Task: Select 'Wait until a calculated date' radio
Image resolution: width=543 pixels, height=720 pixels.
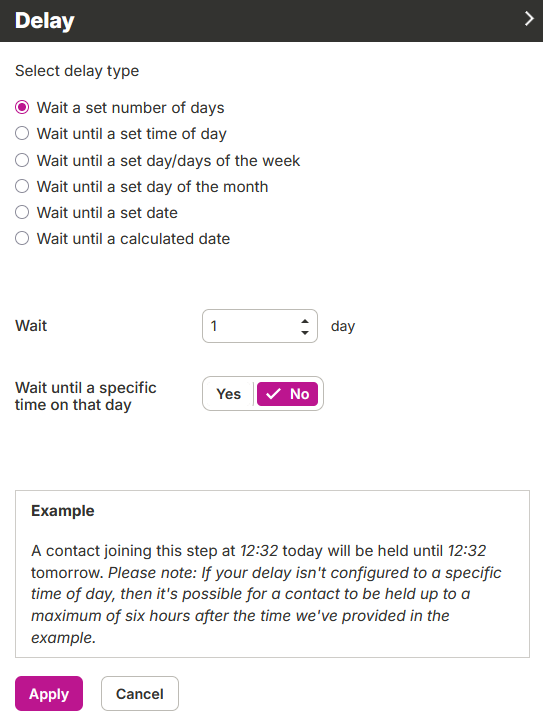Action: [22, 239]
